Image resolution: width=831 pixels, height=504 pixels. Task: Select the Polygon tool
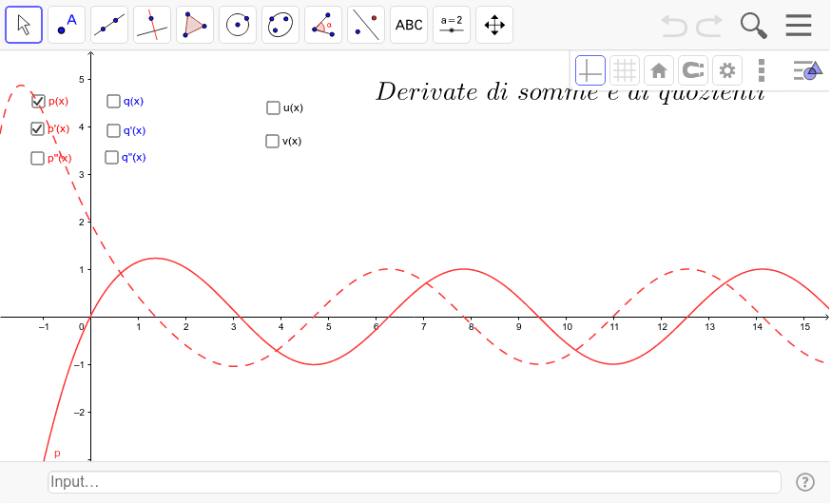point(195,25)
